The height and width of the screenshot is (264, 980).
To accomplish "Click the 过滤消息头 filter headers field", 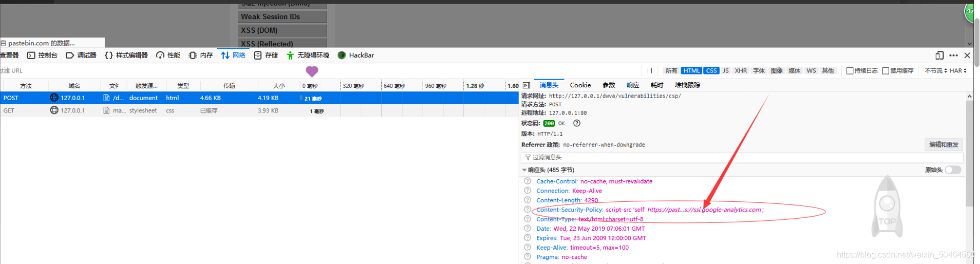I will [x=742, y=157].
